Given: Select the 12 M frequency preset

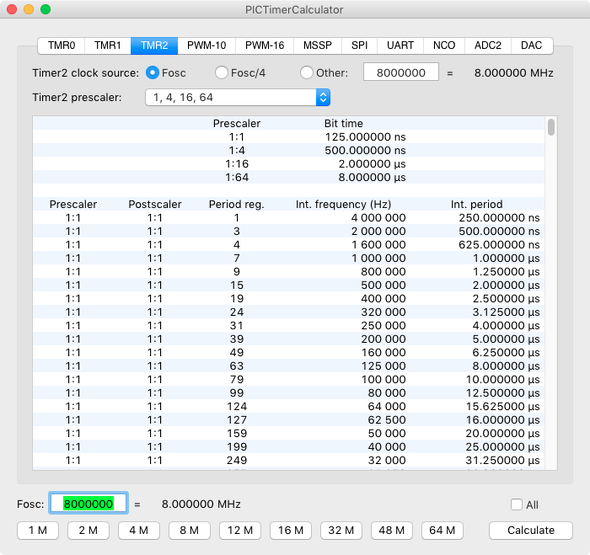Looking at the screenshot, I should tap(240, 530).
